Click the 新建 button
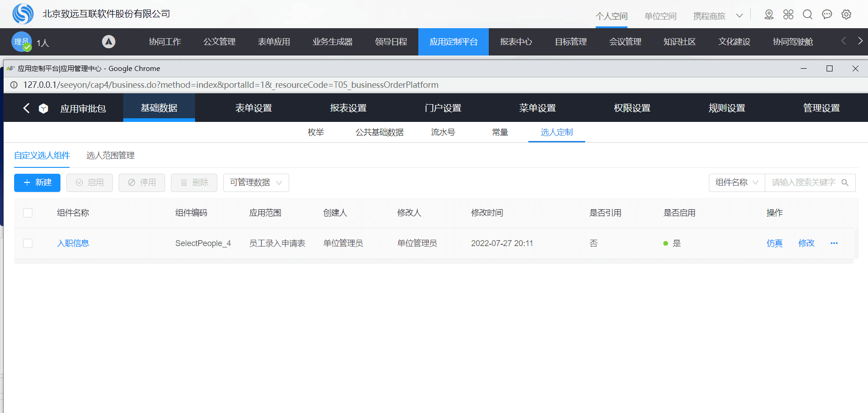This screenshot has width=868, height=413. click(37, 183)
